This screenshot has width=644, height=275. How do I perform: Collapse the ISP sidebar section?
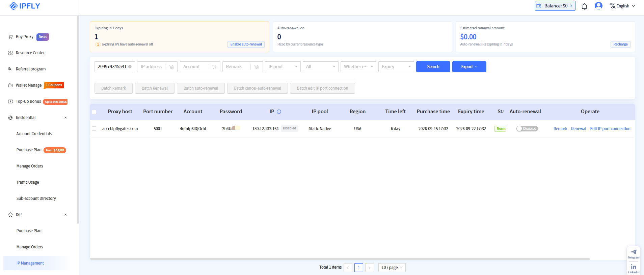click(65, 215)
